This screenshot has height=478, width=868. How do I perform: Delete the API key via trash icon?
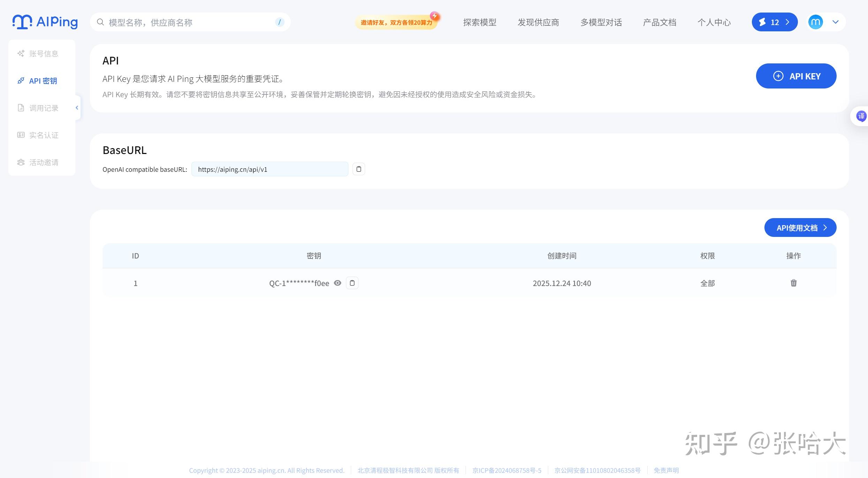tap(793, 283)
